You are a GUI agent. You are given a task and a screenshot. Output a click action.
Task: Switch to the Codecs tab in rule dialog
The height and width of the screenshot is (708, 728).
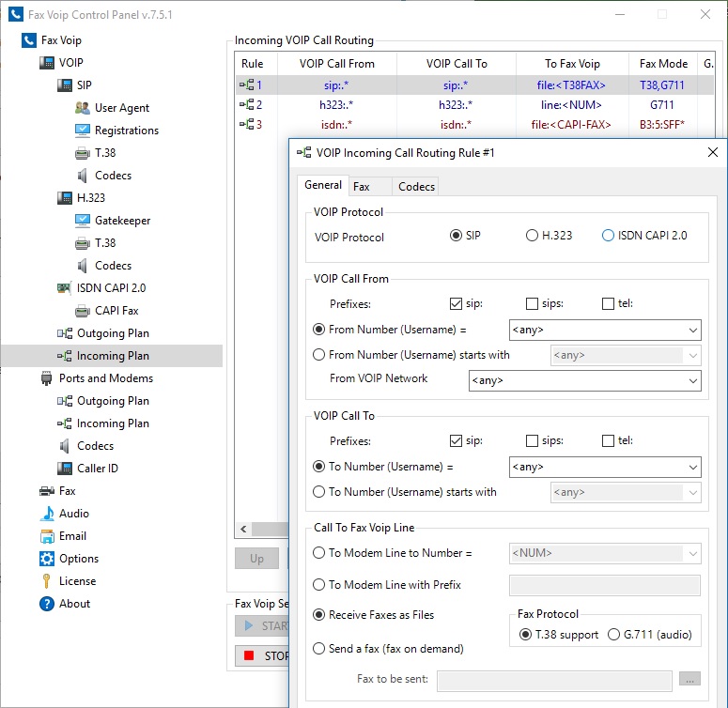pos(415,187)
